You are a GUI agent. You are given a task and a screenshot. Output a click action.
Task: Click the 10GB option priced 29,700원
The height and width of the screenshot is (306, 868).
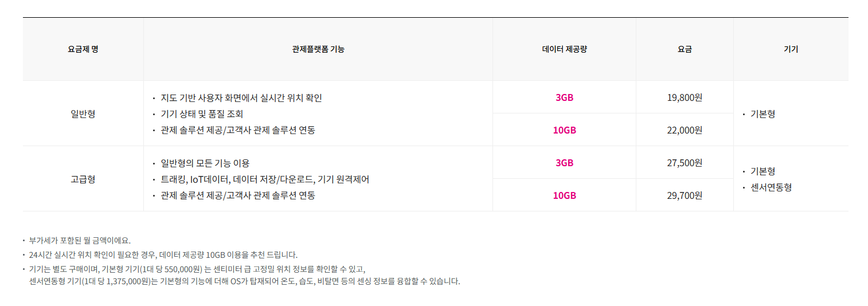[564, 195]
